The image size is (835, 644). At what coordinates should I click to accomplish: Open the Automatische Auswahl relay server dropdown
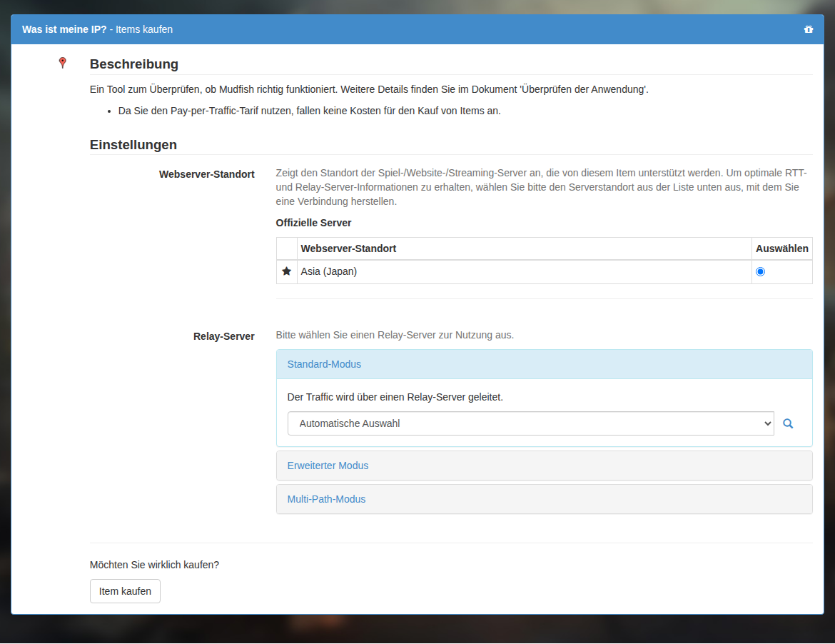[530, 423]
